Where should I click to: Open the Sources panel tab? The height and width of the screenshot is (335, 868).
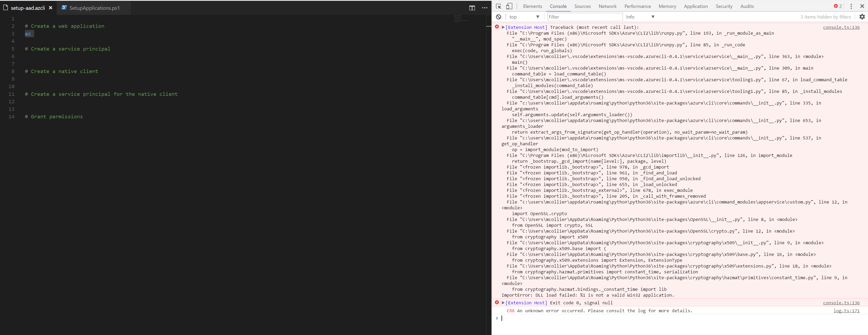pos(582,6)
